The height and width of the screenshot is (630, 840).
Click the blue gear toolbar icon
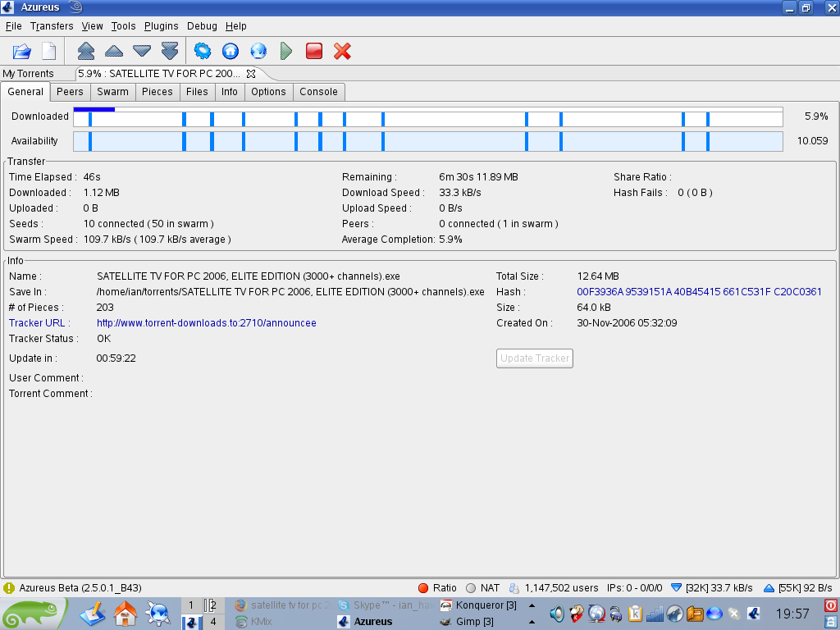pyautogui.click(x=203, y=52)
